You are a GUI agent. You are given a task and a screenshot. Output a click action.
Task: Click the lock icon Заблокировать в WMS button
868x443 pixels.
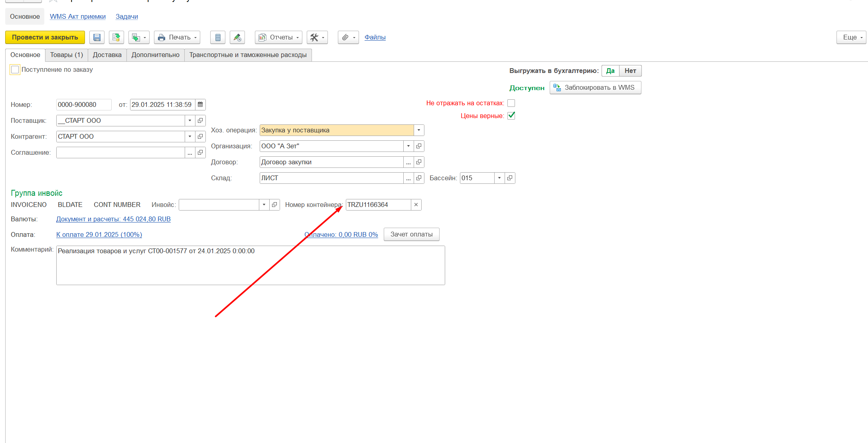point(595,88)
